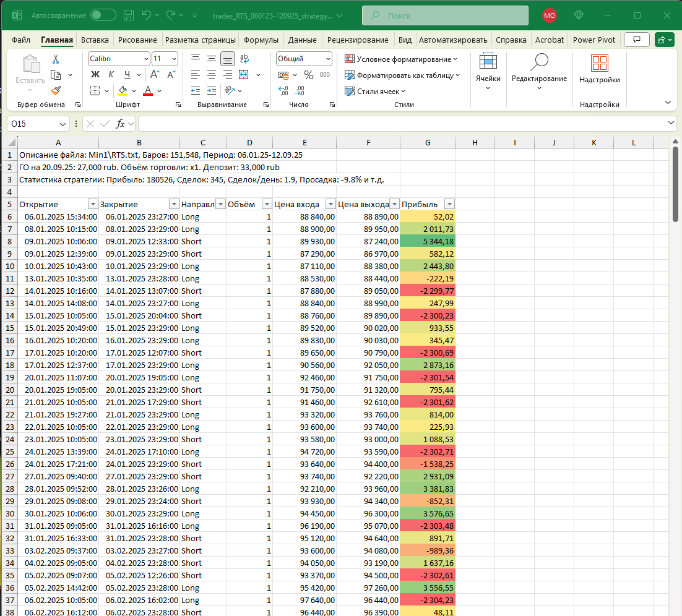Click the Increase Decimal icon

click(283, 91)
